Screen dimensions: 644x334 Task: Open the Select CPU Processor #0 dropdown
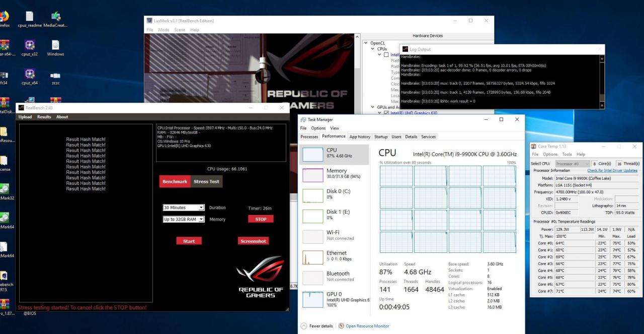click(573, 164)
